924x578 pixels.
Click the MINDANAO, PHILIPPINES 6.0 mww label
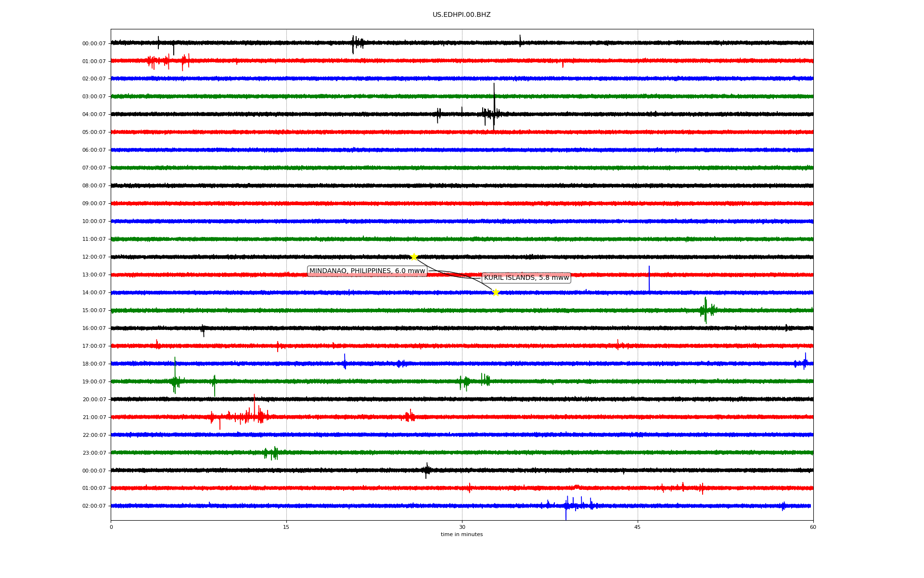(x=367, y=271)
